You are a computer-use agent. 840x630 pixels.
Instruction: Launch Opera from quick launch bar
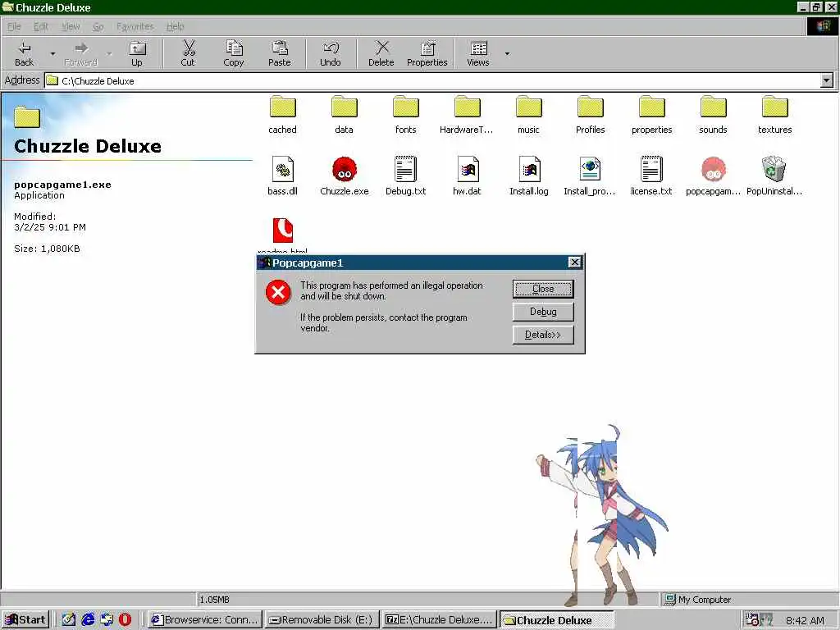[x=125, y=620]
